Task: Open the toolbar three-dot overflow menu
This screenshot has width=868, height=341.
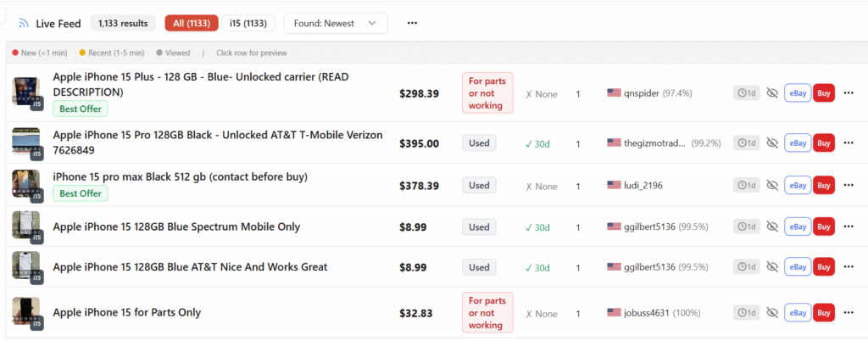Action: pos(412,23)
